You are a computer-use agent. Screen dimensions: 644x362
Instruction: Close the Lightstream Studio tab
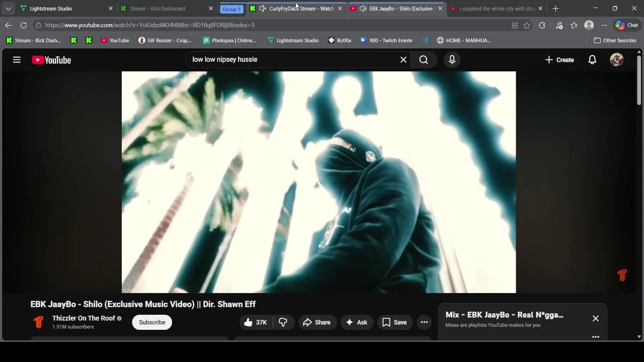pyautogui.click(x=111, y=9)
